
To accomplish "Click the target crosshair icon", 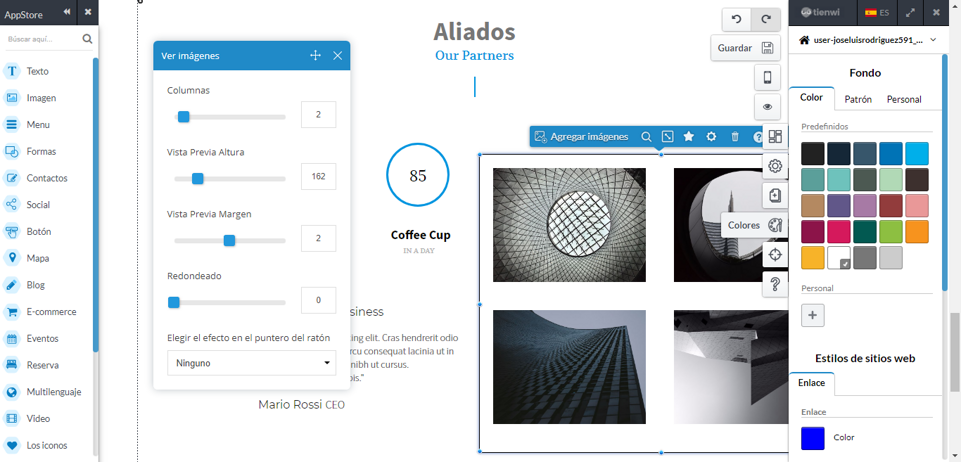I will (x=775, y=254).
